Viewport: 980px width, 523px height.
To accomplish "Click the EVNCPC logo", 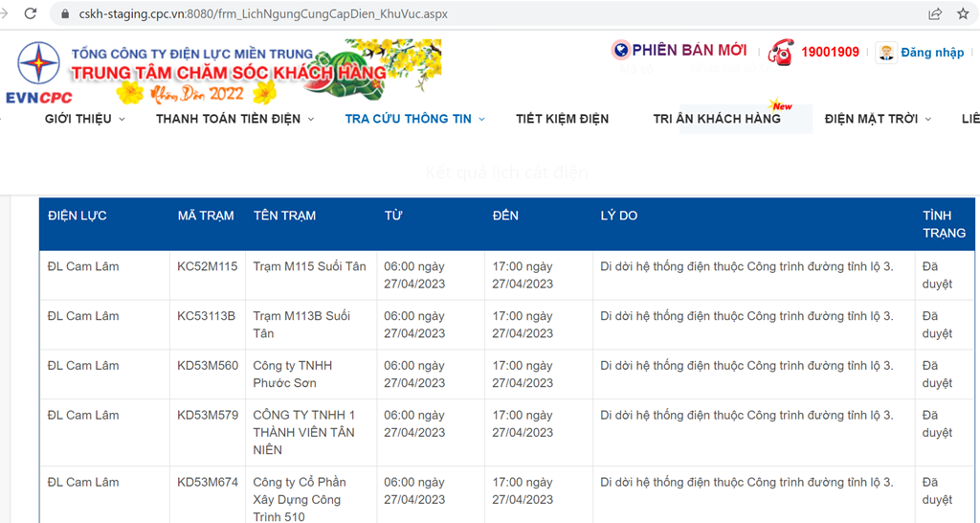I will coord(38,74).
